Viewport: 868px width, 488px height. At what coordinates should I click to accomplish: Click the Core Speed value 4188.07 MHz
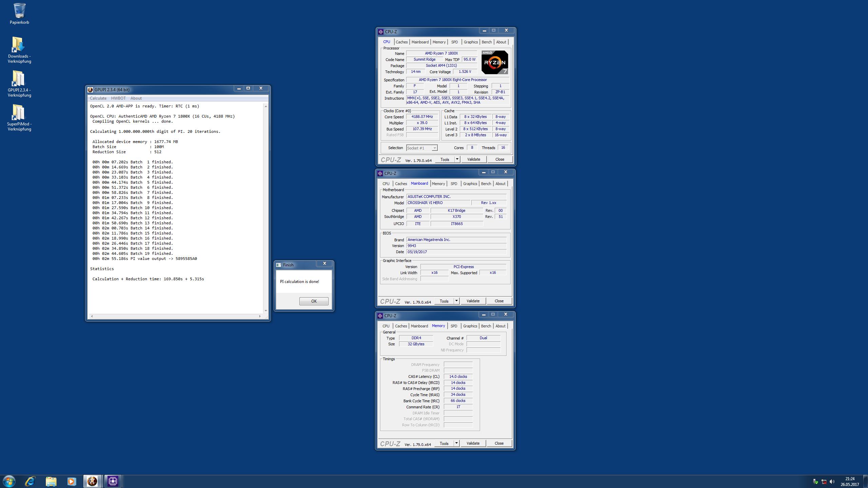(422, 117)
